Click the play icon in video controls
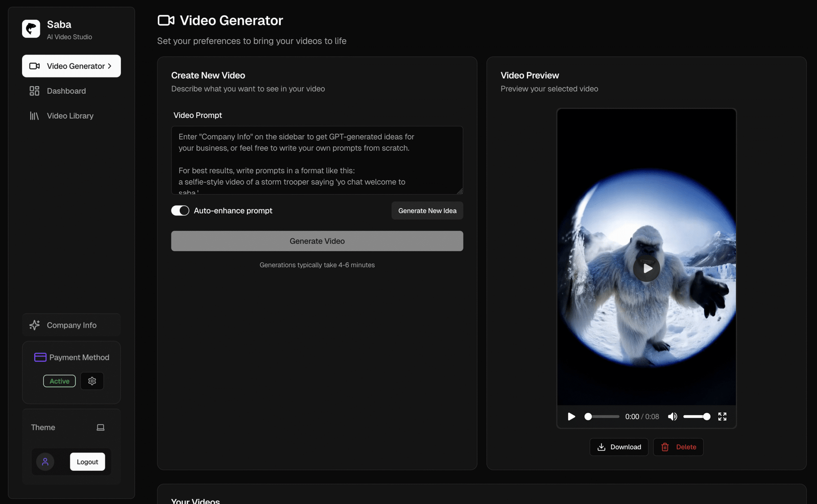Viewport: 817px width, 504px height. pyautogui.click(x=571, y=417)
